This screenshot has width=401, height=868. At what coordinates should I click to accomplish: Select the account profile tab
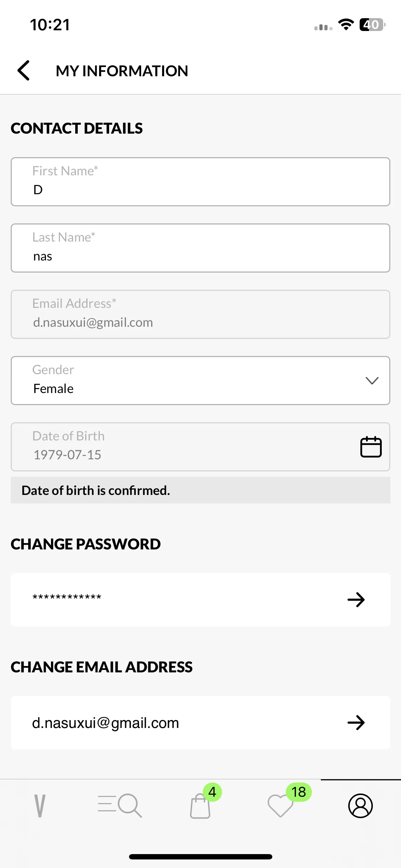360,806
